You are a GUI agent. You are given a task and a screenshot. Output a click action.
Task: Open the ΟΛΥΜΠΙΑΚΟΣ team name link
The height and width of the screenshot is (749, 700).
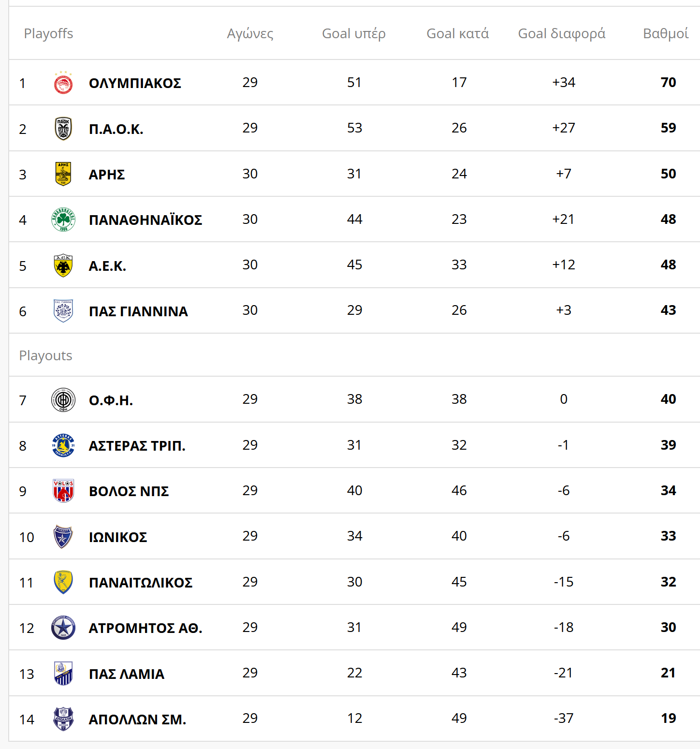coord(135,83)
